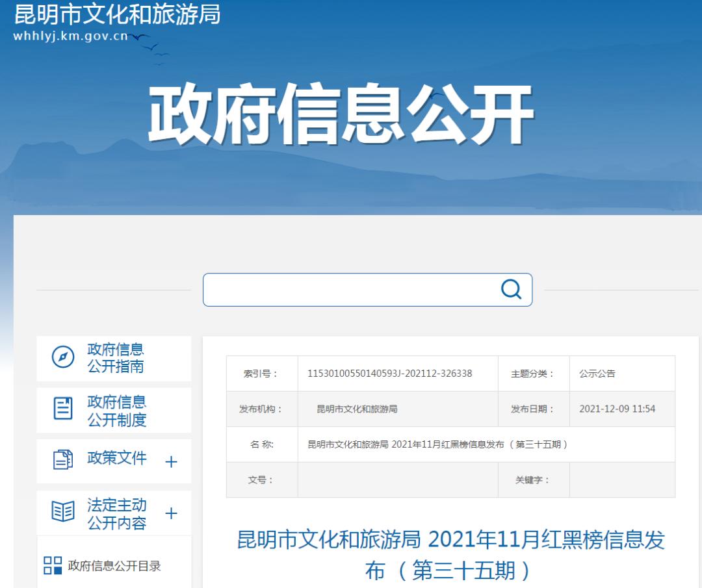
Task: Click the 政府信息公开 banner heading
Action: [341, 114]
